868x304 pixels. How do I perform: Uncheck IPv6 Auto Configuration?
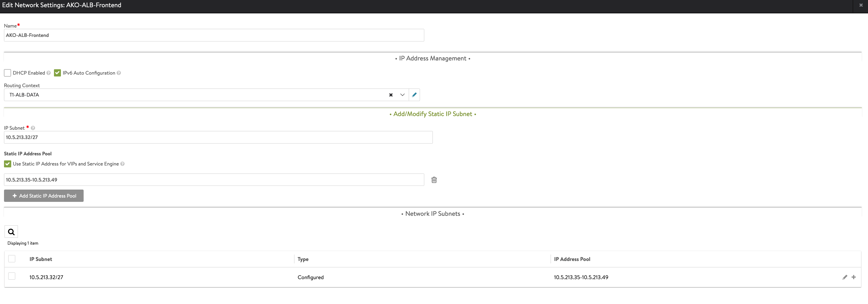[x=57, y=73]
